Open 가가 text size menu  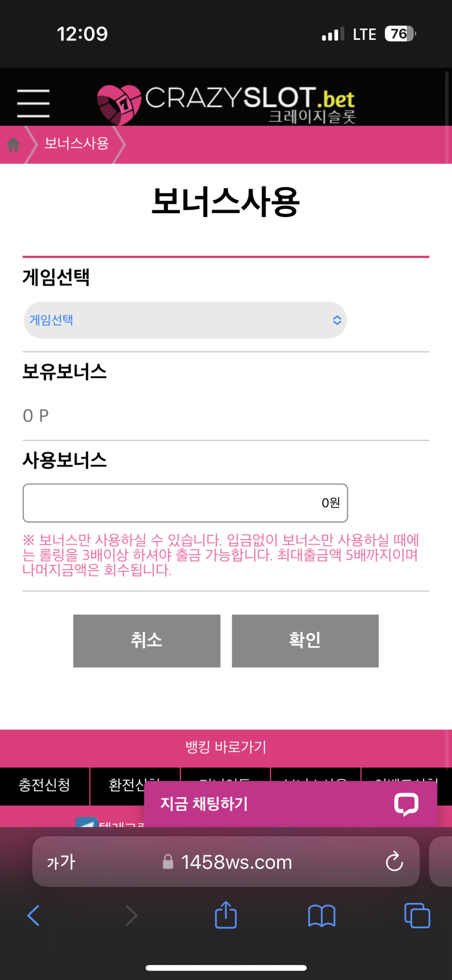[61, 862]
